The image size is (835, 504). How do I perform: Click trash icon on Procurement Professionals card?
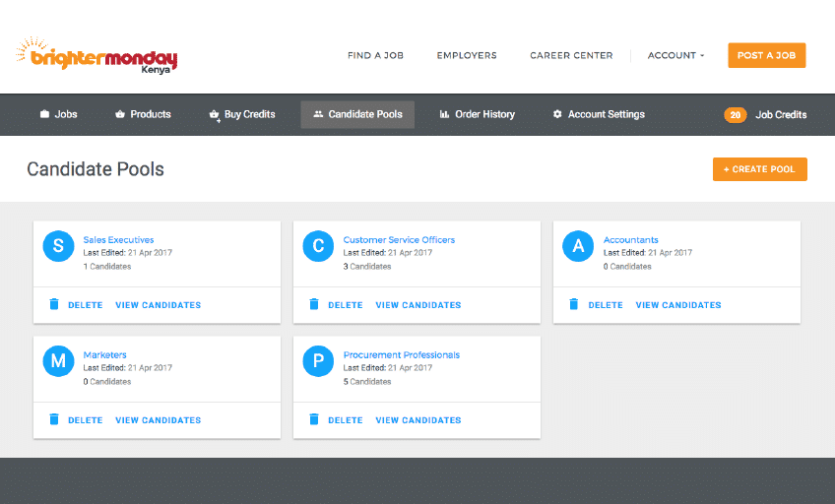click(314, 420)
